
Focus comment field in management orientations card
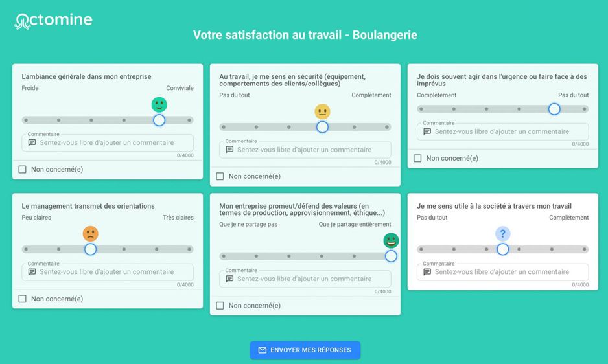point(108,272)
